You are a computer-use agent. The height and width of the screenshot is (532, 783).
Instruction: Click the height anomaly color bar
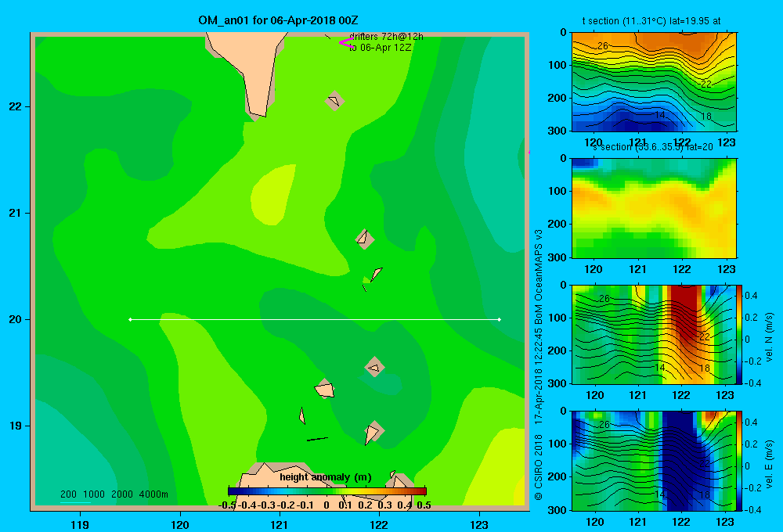click(x=327, y=491)
